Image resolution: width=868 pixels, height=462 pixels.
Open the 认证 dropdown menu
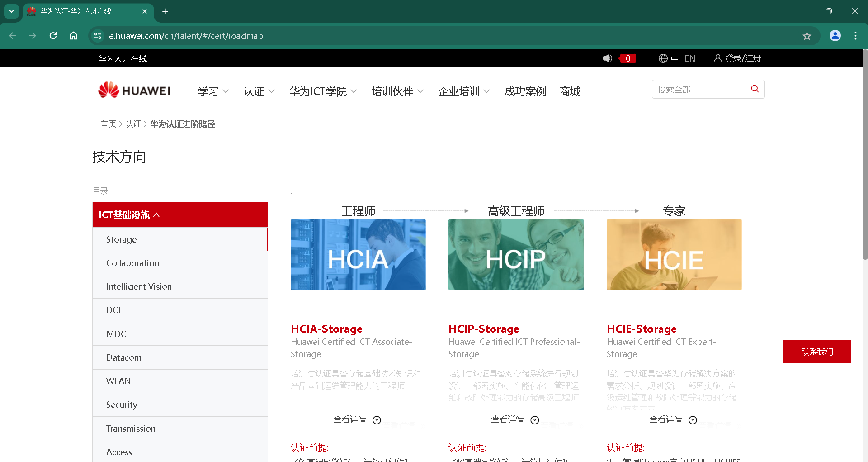259,91
